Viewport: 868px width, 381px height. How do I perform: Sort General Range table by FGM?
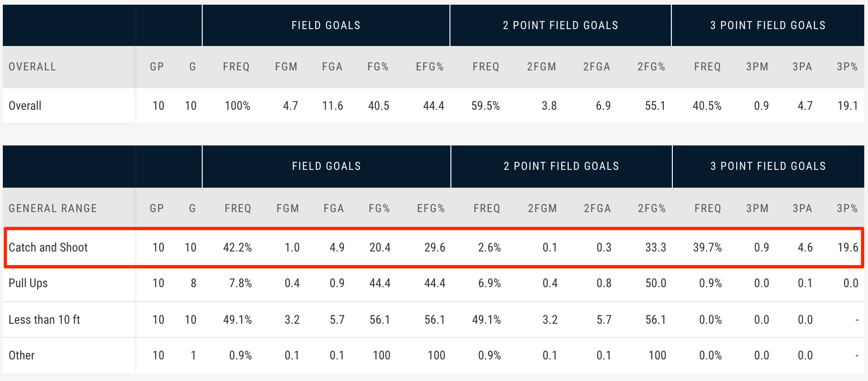(288, 208)
